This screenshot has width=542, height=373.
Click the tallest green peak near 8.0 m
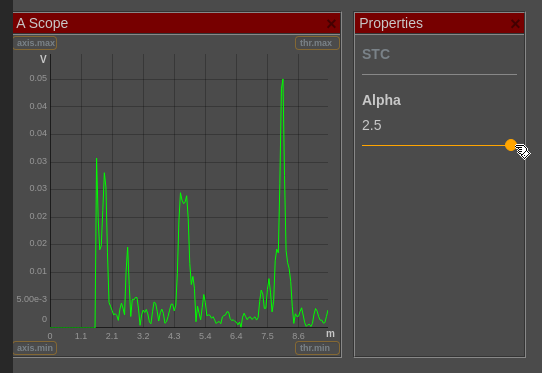coord(283,80)
